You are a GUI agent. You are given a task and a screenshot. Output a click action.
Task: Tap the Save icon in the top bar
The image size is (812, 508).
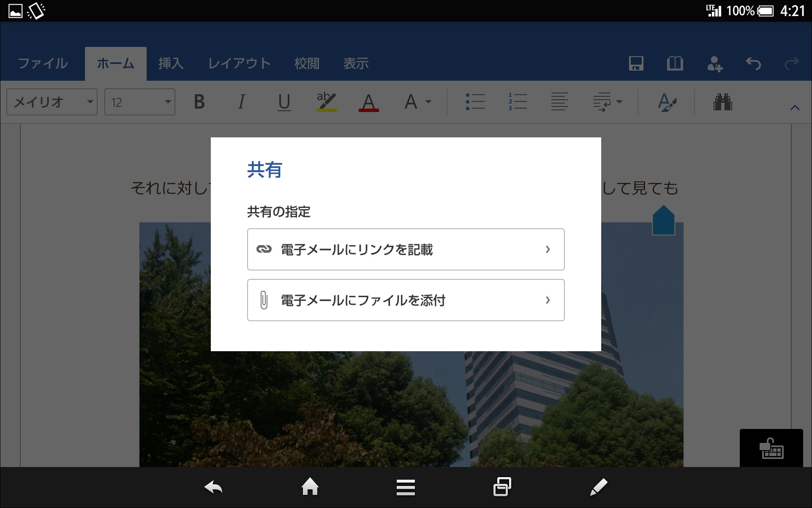(x=636, y=64)
